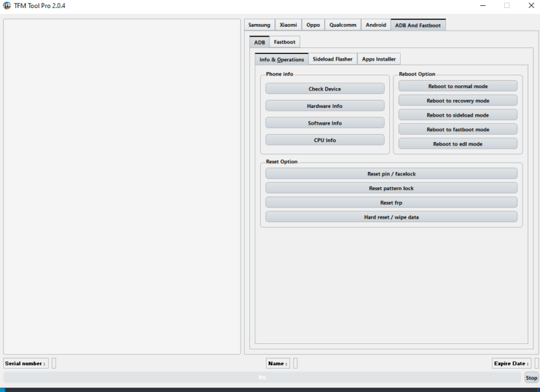540x392 pixels.
Task: Click the Expire Date value field
Action: pos(537,363)
